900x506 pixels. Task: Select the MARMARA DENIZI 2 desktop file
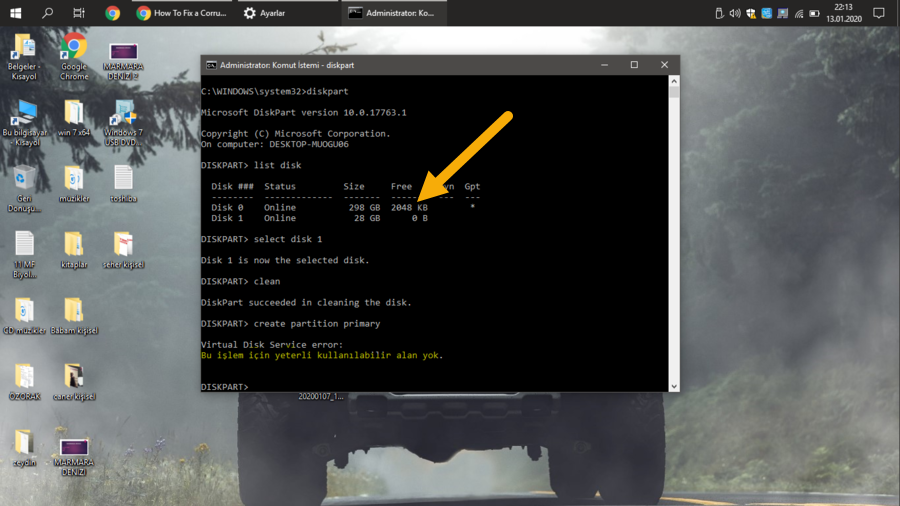click(123, 61)
